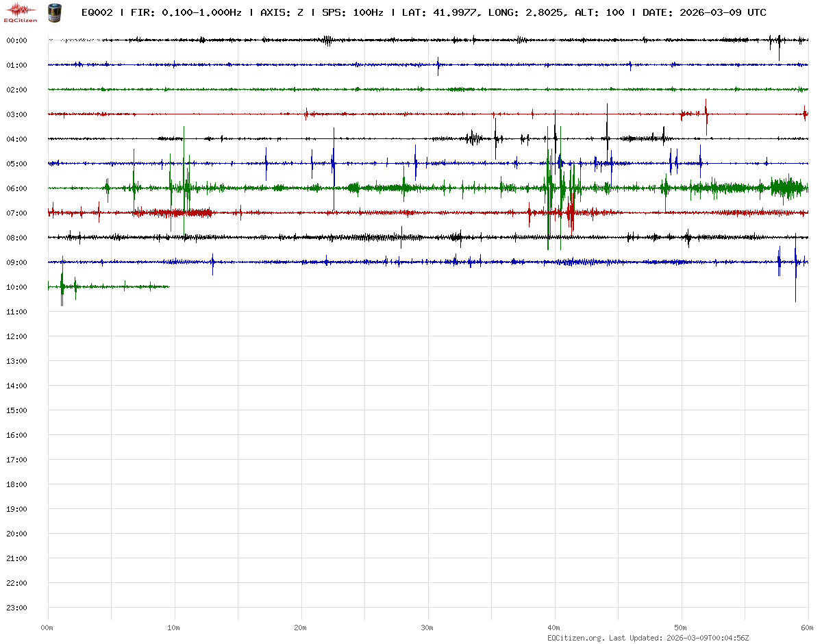The height and width of the screenshot is (644, 822).
Task: Click the DATE 2026-03-09 UTC header text
Action: click(704, 12)
